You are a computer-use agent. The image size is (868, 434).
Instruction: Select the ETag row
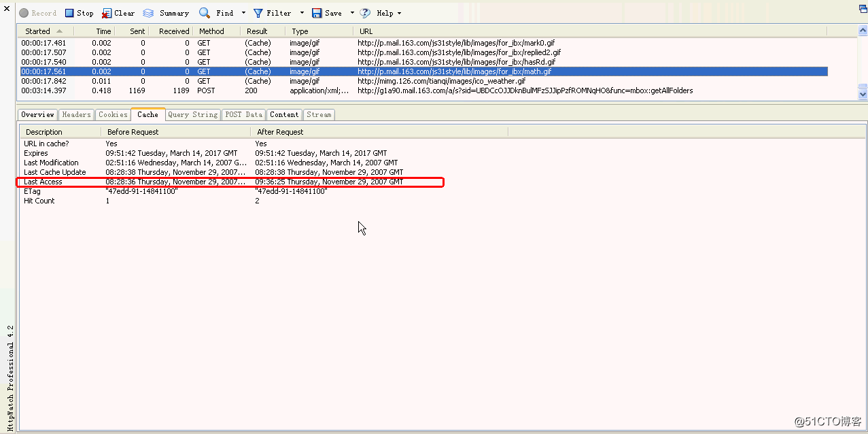(265, 191)
